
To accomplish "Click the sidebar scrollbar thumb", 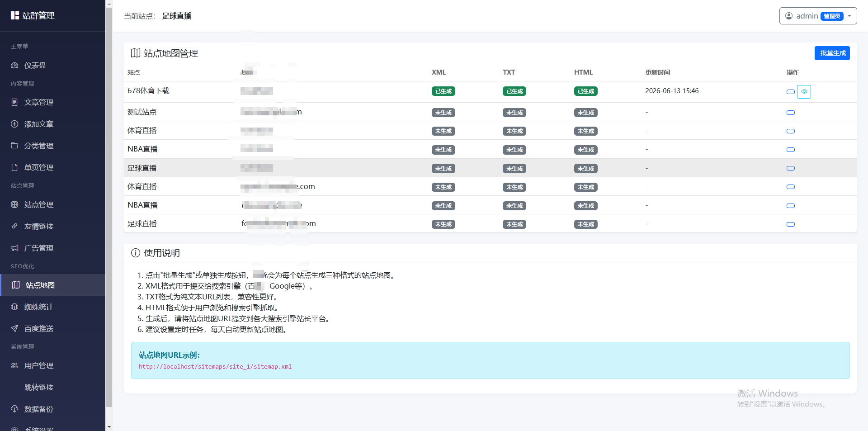I will (x=109, y=207).
